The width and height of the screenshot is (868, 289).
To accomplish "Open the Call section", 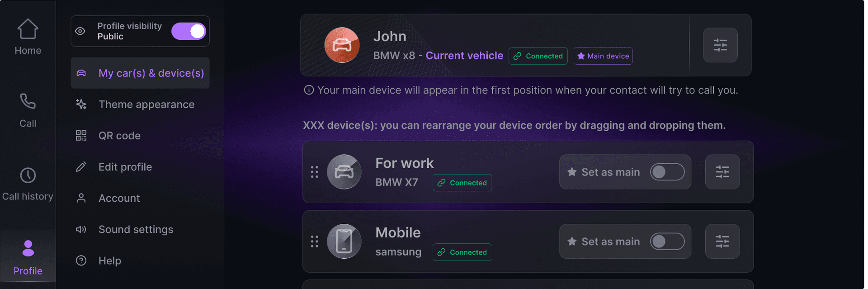I will 28,110.
